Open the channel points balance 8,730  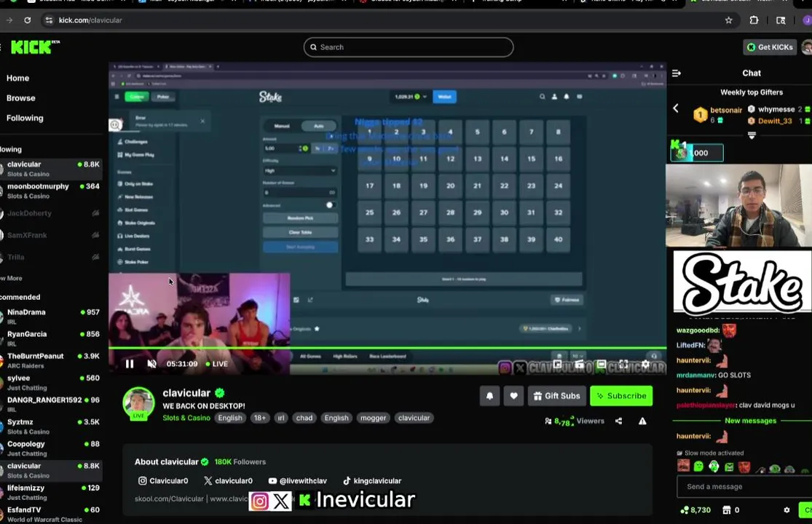[695, 510]
